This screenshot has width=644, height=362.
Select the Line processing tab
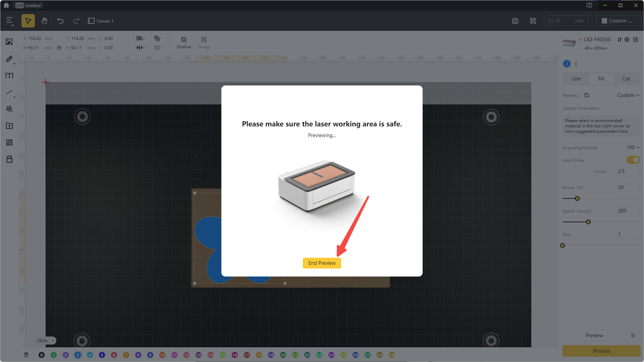(x=576, y=78)
